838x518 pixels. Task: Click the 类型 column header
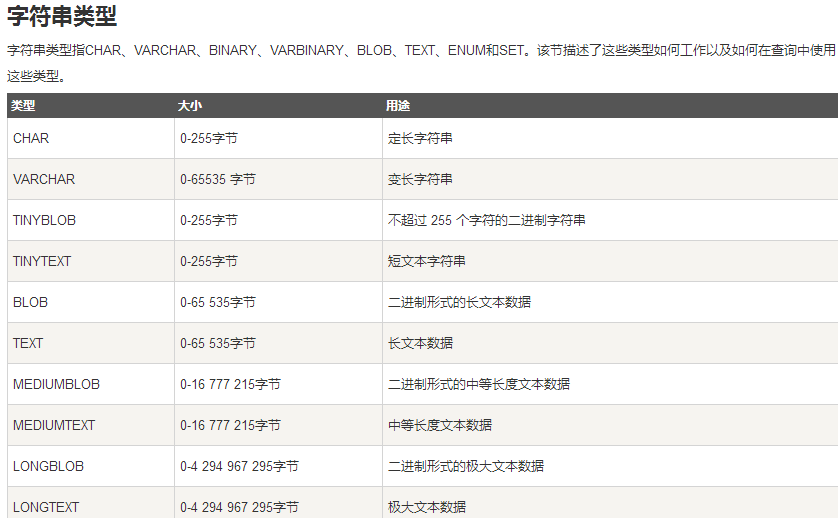pyautogui.click(x=91, y=106)
